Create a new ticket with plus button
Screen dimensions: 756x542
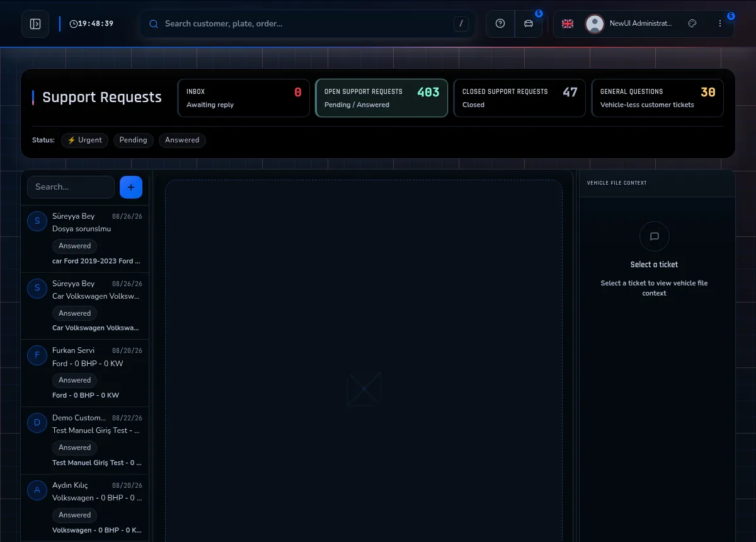131,187
